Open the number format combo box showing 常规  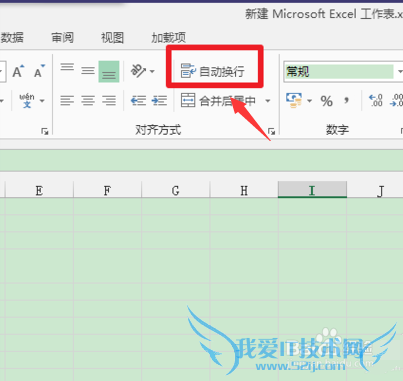pyautogui.click(x=343, y=71)
